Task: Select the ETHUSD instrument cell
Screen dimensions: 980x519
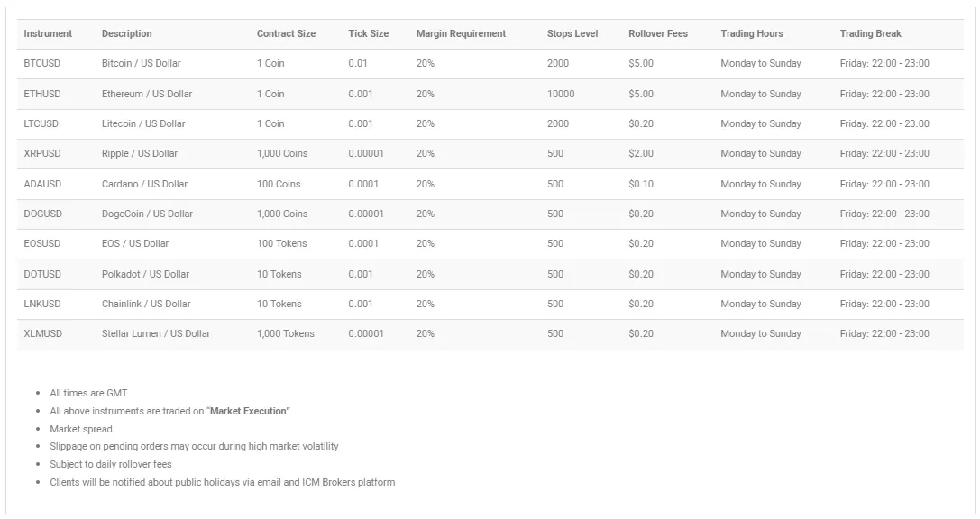Action: point(42,94)
